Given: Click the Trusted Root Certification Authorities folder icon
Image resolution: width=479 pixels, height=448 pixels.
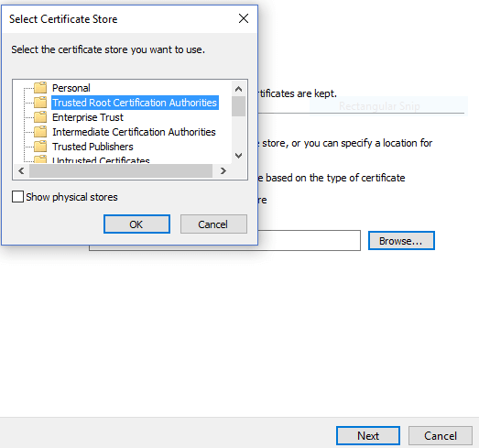Looking at the screenshot, I should pyautogui.click(x=40, y=103).
